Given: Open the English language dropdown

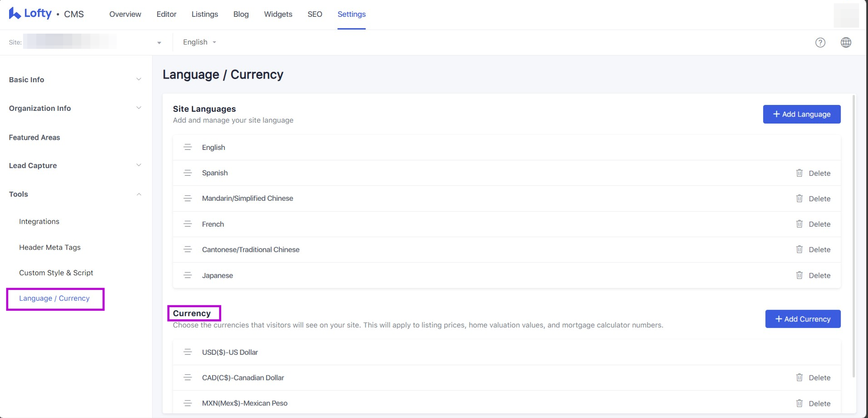Looking at the screenshot, I should pyautogui.click(x=199, y=42).
